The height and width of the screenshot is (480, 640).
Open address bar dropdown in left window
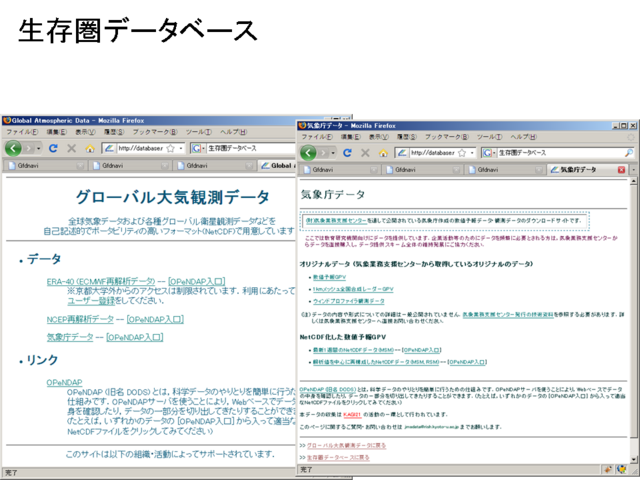(181, 148)
